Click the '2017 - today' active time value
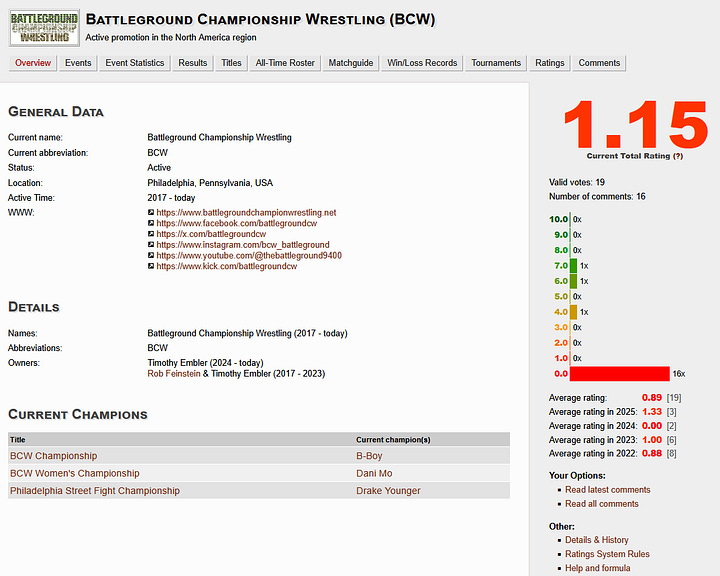 (x=171, y=198)
